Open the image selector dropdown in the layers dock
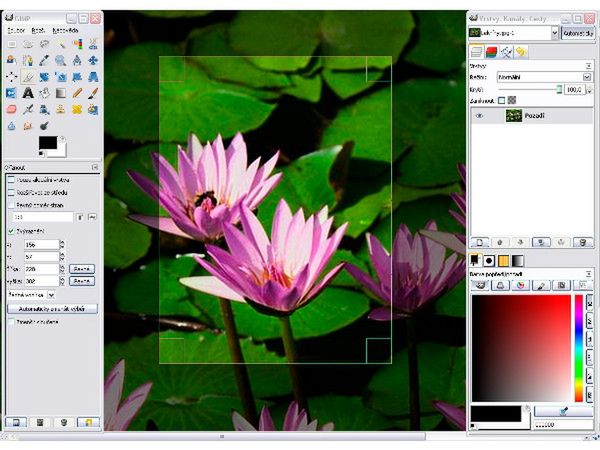Viewport: 600px width, 450px height. pos(554,33)
